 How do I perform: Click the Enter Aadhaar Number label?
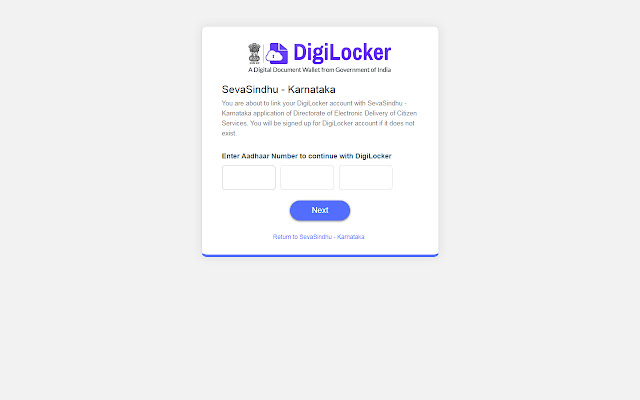tap(307, 156)
